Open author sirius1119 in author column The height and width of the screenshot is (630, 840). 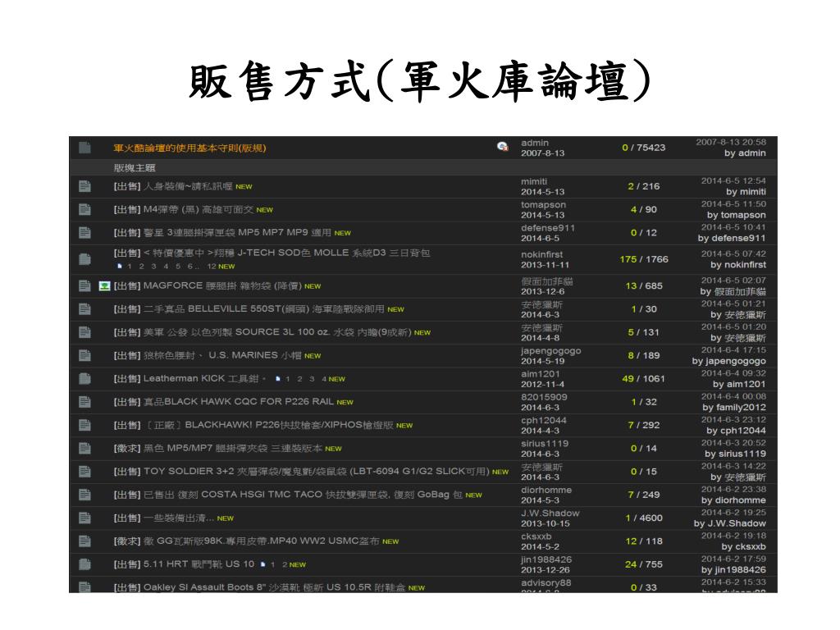(x=545, y=444)
